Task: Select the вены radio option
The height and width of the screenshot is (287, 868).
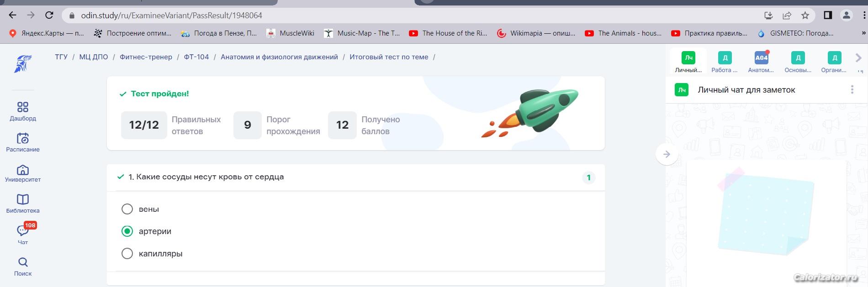Action: click(x=127, y=209)
